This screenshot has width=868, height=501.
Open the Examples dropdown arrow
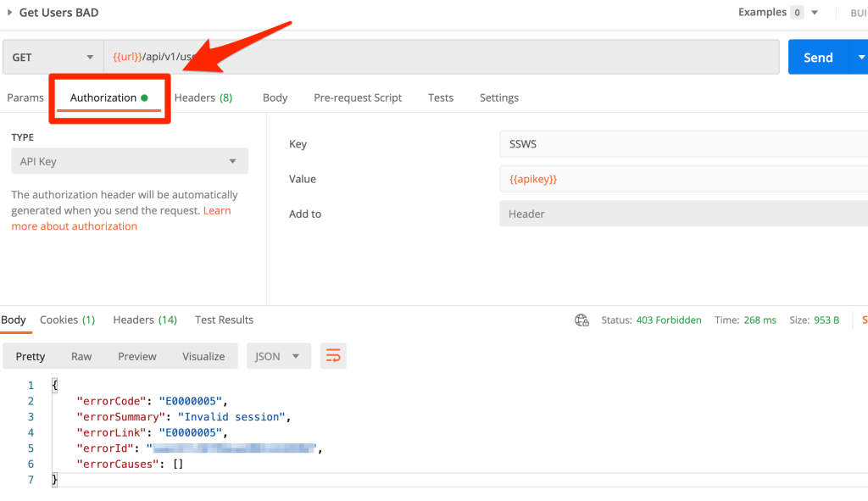click(815, 13)
